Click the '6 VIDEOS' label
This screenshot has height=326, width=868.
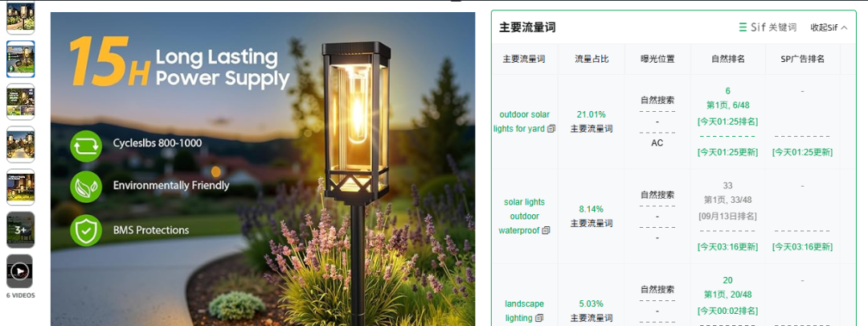[20, 295]
